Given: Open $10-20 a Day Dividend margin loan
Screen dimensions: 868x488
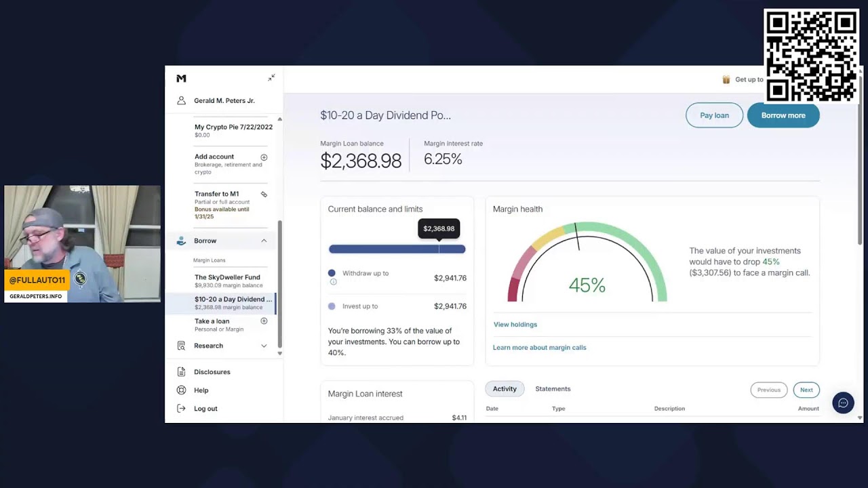Looking at the screenshot, I should [x=233, y=303].
